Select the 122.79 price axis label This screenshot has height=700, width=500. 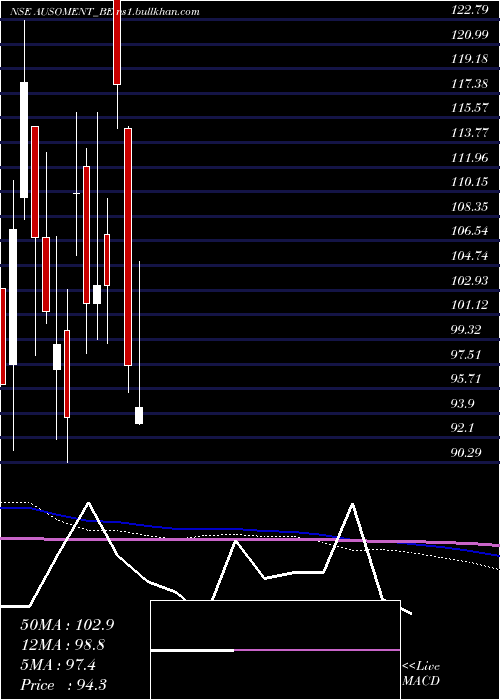tap(469, 10)
